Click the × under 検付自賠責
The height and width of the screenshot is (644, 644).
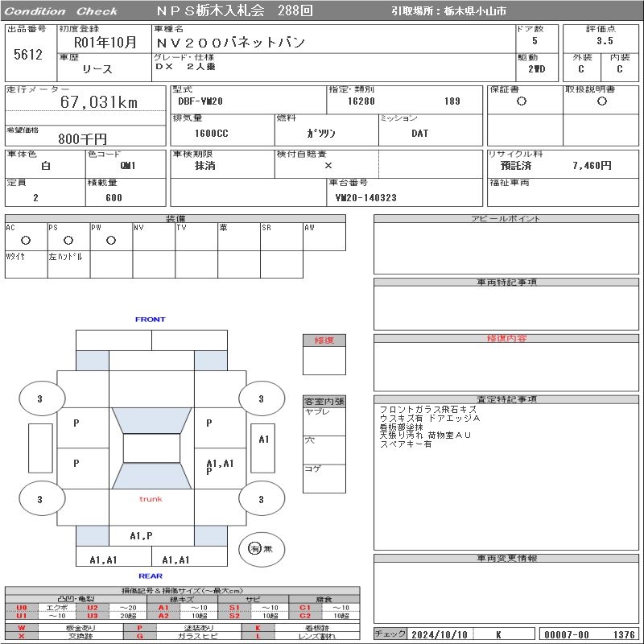pos(328,166)
